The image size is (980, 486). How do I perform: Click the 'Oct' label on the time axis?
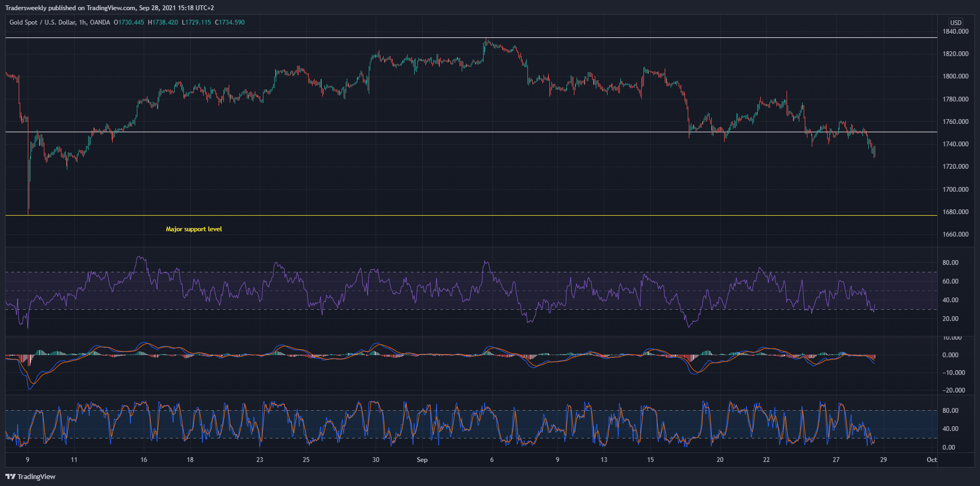[931, 460]
